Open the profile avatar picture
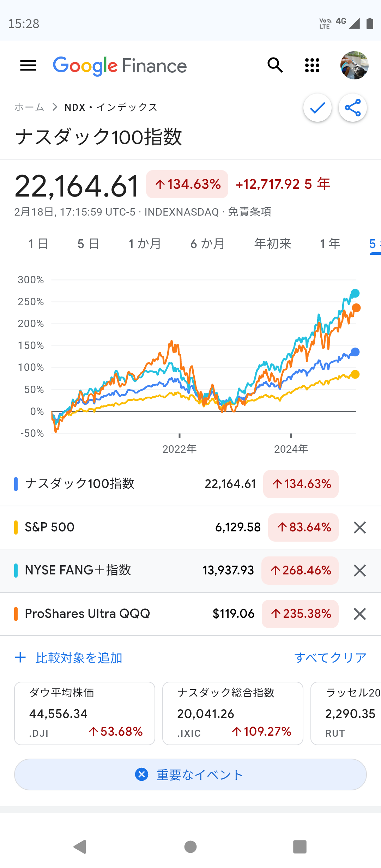Screen dimensions: 381x868 pyautogui.click(x=354, y=66)
